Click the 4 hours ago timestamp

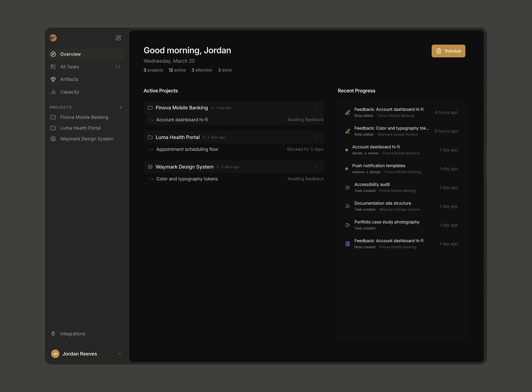tap(446, 112)
